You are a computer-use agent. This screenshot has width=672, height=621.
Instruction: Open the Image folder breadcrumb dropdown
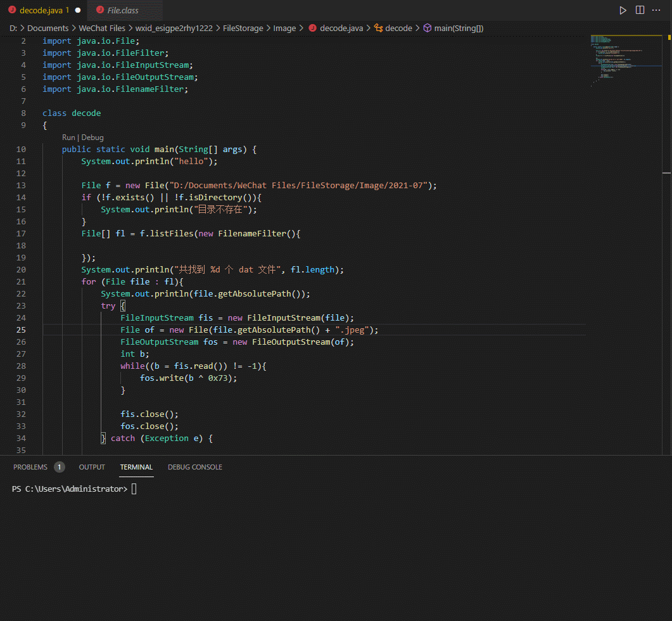coord(284,28)
